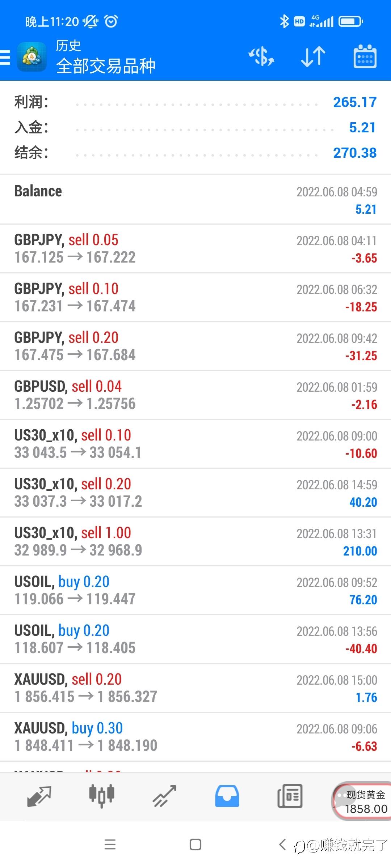The height and width of the screenshot is (868, 391).
Task: Open the XAUUSD sell 0.20 trade
Action: (x=195, y=688)
